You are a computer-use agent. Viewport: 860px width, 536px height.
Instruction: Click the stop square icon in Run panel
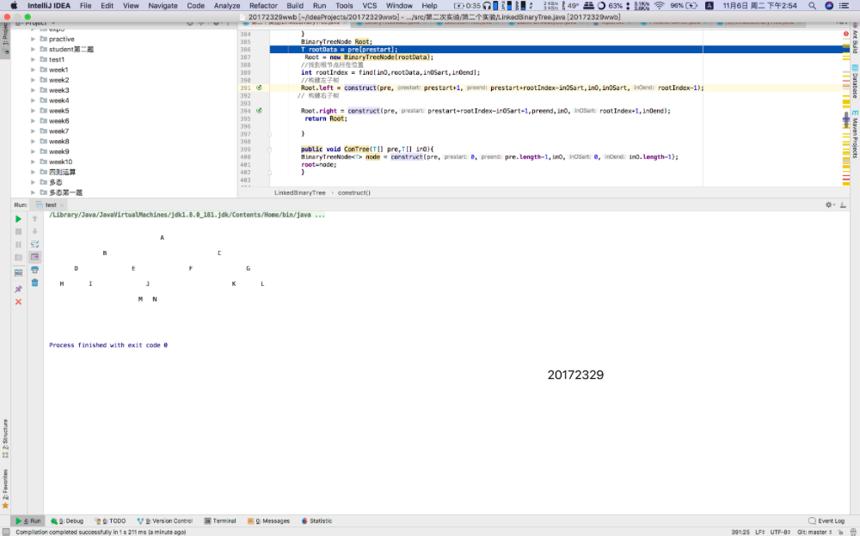[18, 232]
